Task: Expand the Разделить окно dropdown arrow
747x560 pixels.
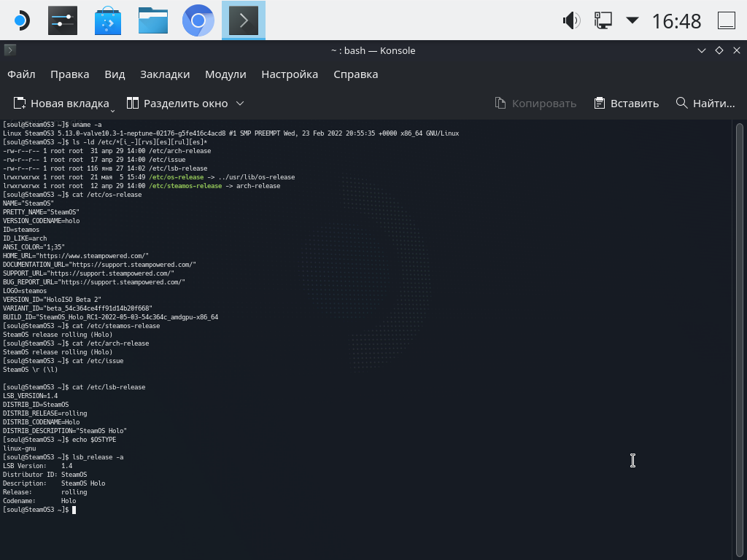Action: [x=240, y=104]
